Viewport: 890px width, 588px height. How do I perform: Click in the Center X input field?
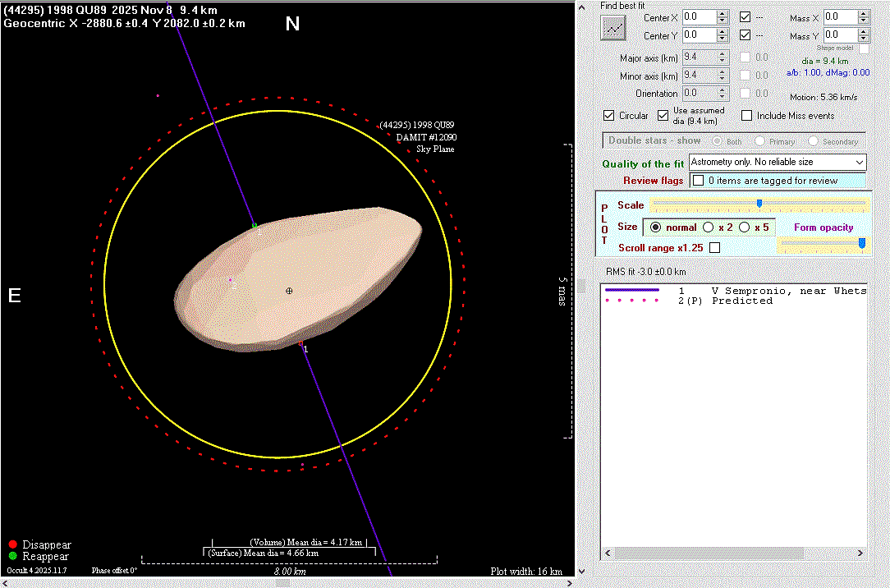click(698, 16)
